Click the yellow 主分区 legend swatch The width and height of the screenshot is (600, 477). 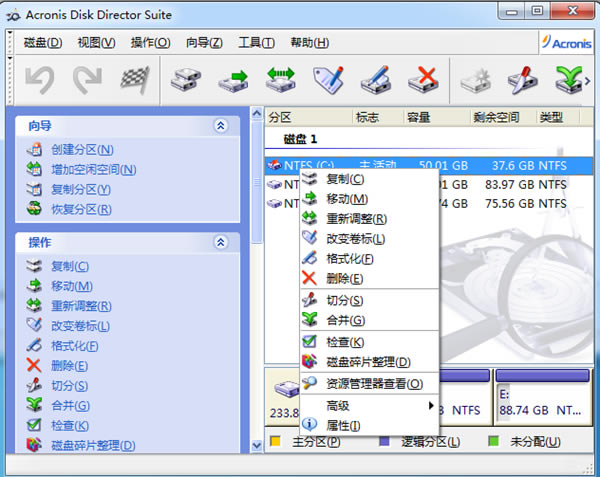tap(274, 441)
